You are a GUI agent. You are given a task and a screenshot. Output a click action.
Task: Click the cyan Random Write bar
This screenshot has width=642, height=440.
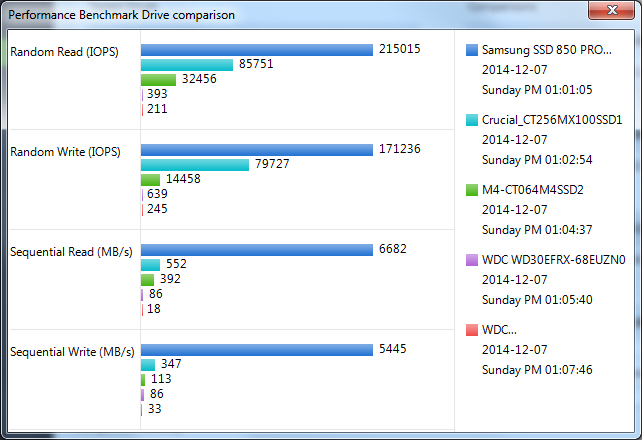tap(195, 165)
